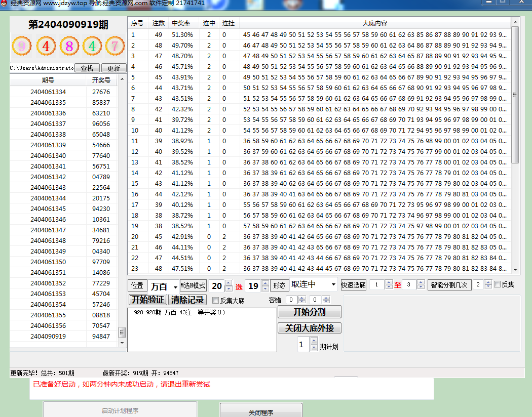This screenshot has height=417, width=532.
Task: Click the purple lottery ball showing 8
Action: click(69, 47)
